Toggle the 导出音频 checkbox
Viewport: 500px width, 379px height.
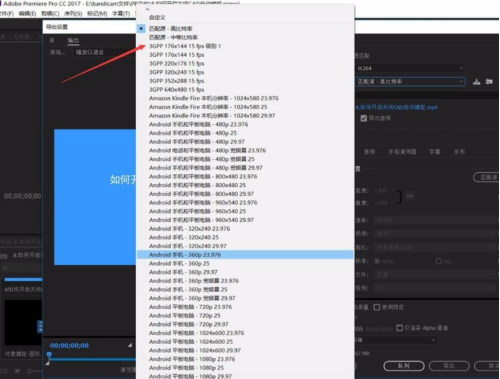click(364, 118)
